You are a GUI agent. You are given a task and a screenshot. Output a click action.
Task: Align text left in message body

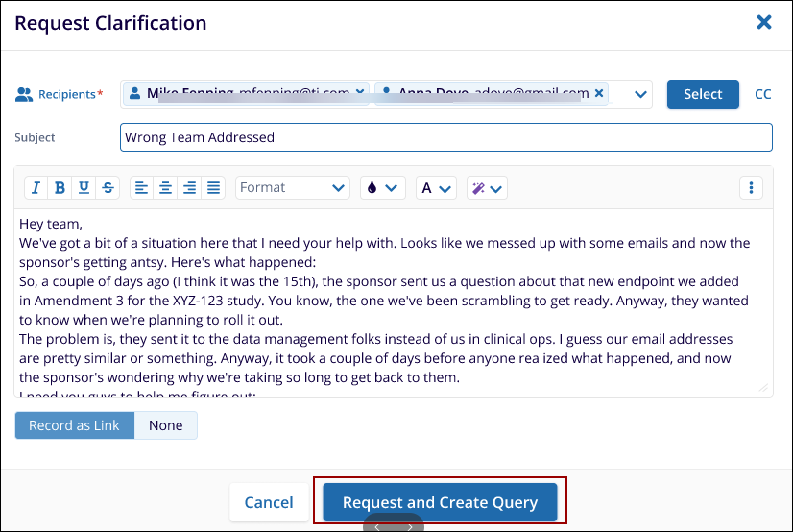tap(142, 188)
